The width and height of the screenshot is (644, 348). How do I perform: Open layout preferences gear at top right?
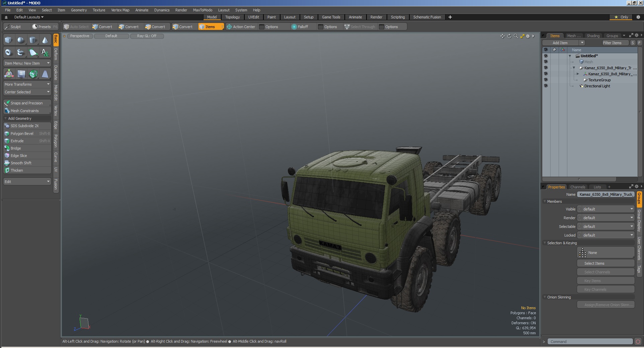coord(638,17)
